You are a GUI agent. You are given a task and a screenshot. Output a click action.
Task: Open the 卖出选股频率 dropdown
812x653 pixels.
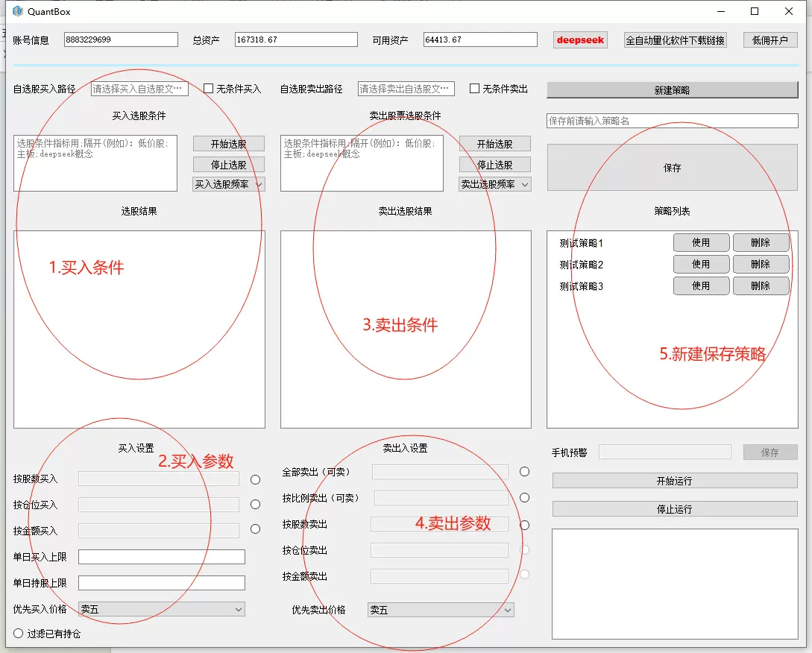pos(494,184)
